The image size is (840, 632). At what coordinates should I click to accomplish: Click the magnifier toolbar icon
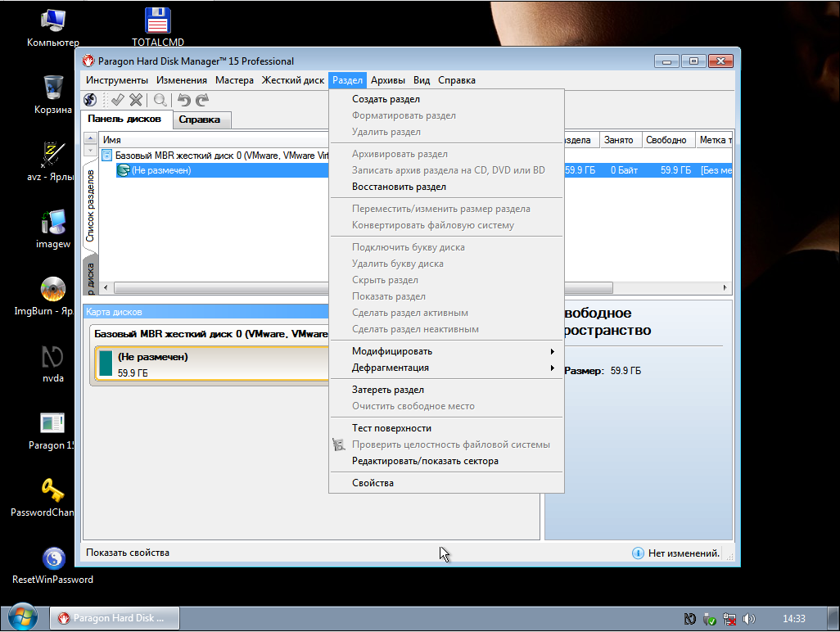(160, 100)
